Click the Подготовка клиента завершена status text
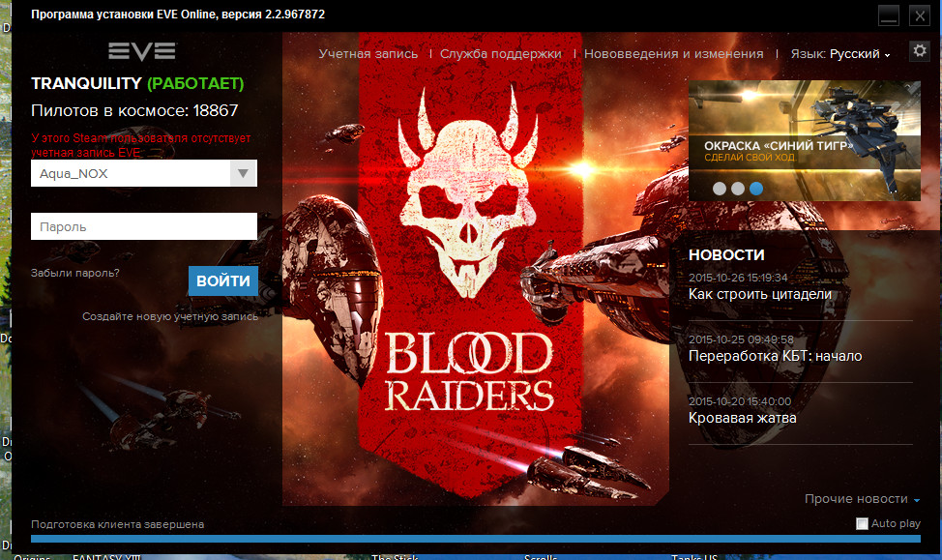This screenshot has width=942, height=560. click(x=118, y=524)
